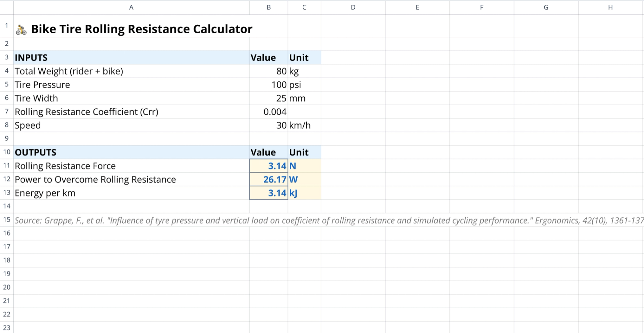Click the 'kg' unit cell

304,71
